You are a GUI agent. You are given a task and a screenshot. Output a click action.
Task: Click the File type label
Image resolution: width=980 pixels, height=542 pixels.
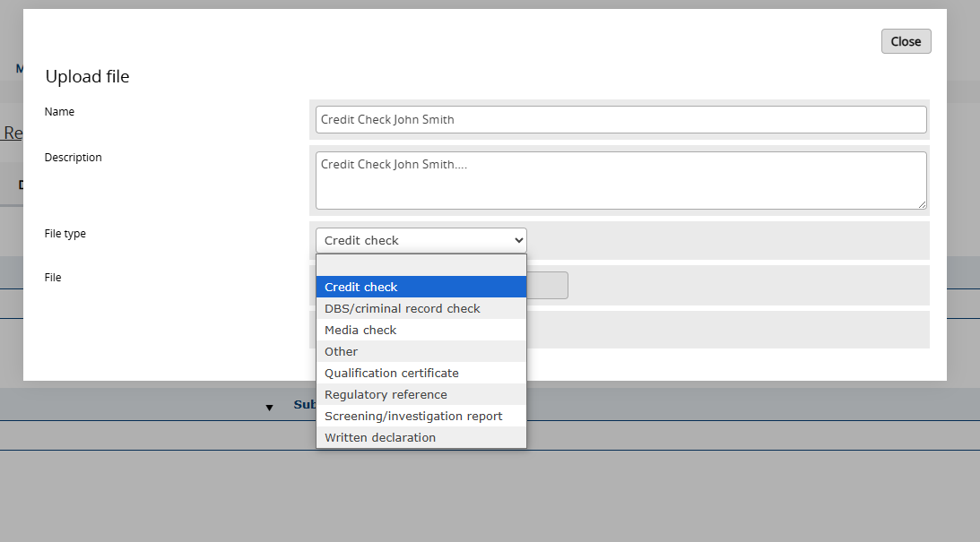[65, 234]
